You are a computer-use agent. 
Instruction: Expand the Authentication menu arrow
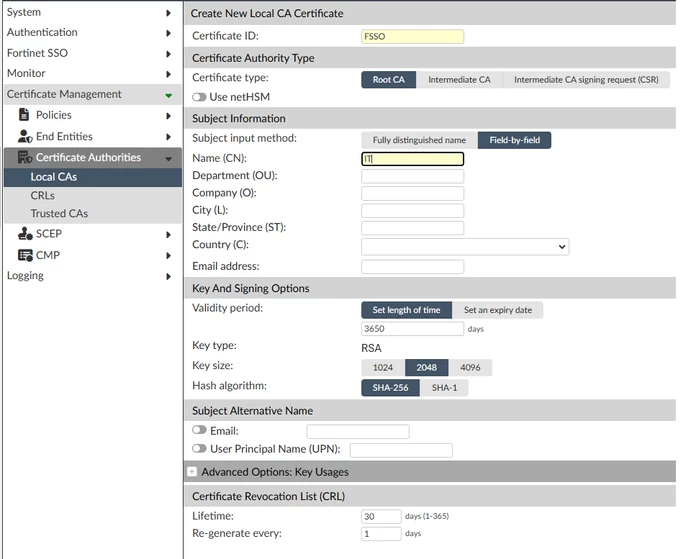pyautogui.click(x=168, y=33)
